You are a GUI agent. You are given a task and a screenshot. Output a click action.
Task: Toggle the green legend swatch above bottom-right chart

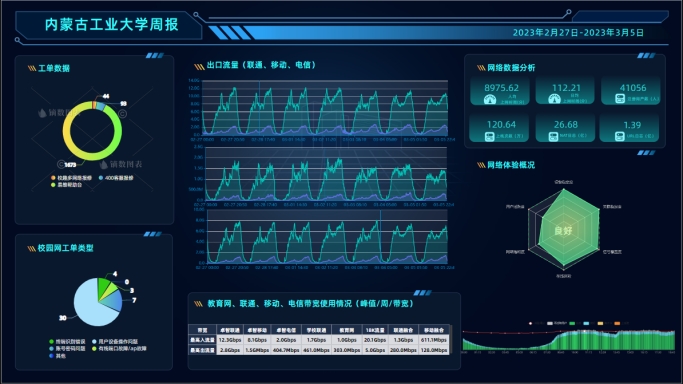(x=572, y=323)
